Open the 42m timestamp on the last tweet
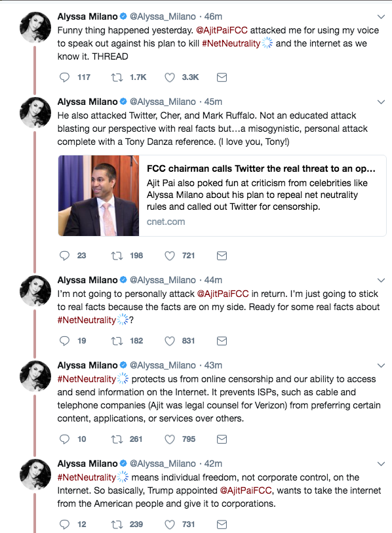392x533 pixels. click(213, 464)
